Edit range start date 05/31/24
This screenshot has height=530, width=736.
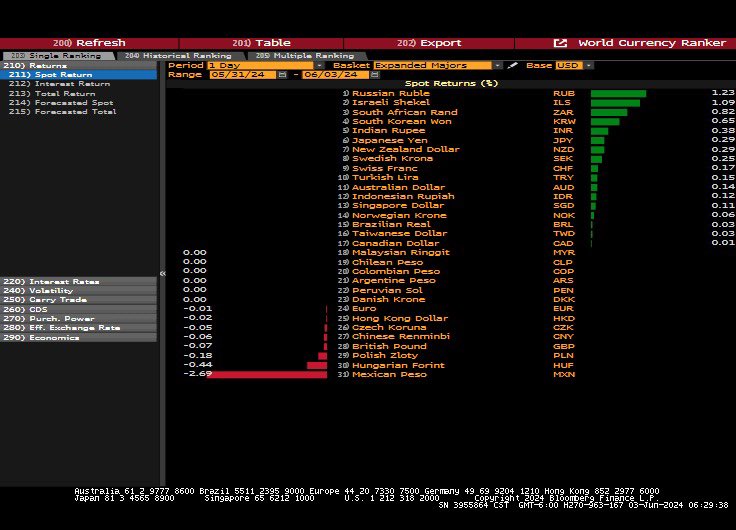(x=243, y=75)
